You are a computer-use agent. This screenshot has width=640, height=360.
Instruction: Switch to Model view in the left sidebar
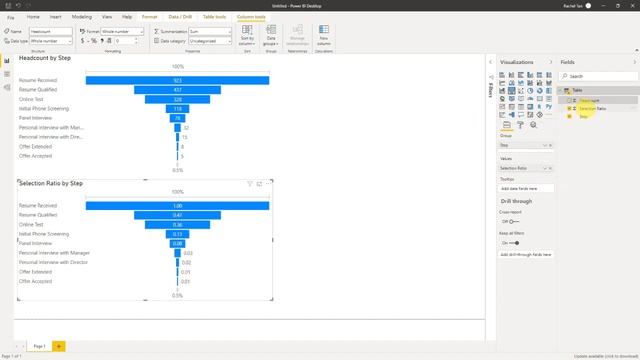[x=7, y=87]
